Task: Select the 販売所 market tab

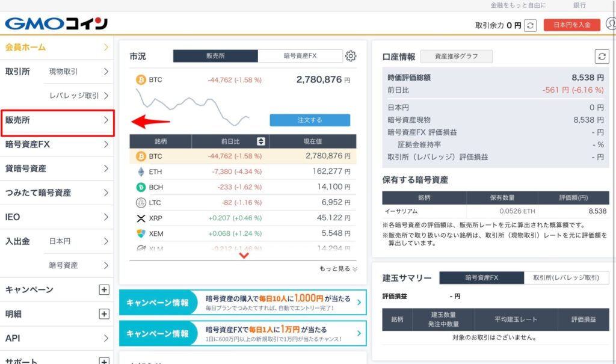Action: point(215,56)
